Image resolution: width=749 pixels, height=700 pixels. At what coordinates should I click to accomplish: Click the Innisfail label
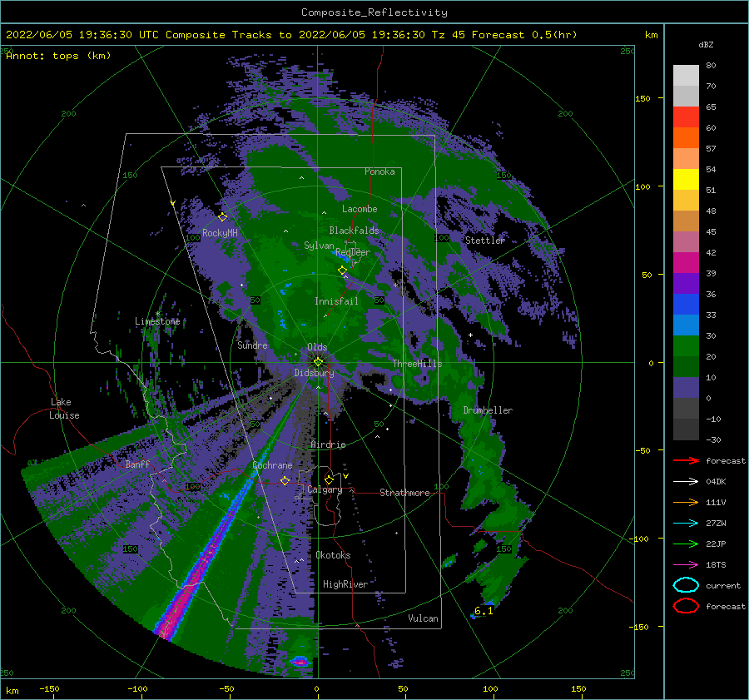(336, 301)
